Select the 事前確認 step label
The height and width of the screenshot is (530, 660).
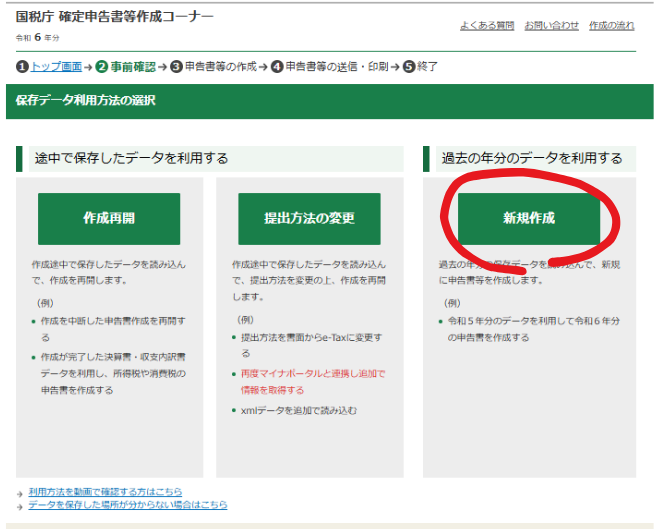pyautogui.click(x=133, y=67)
